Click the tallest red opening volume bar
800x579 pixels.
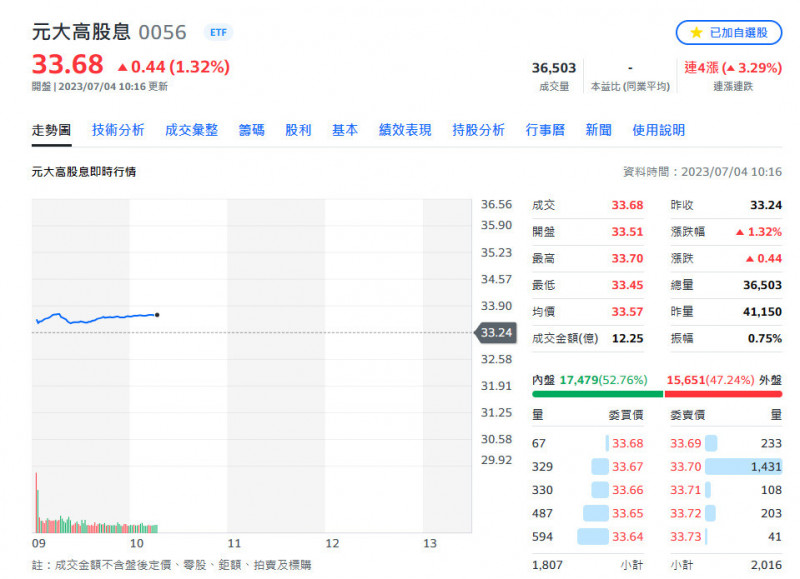(36, 502)
